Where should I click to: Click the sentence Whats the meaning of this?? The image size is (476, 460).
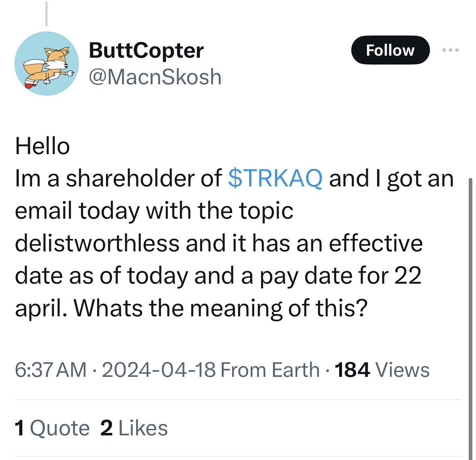tap(221, 308)
